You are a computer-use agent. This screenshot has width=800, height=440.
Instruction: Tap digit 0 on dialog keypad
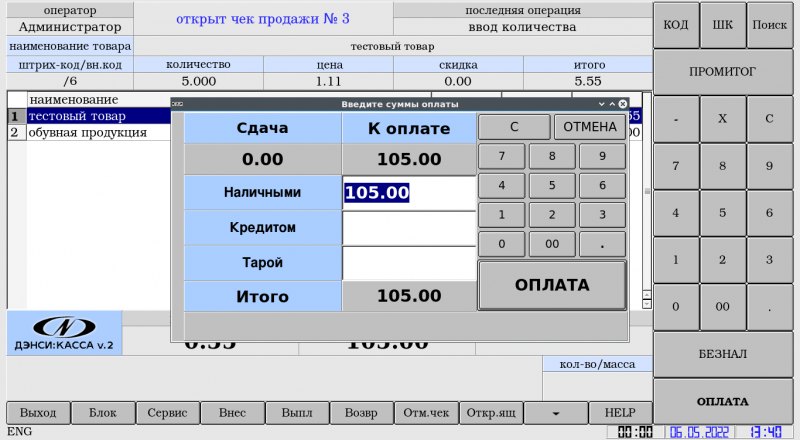click(x=502, y=244)
